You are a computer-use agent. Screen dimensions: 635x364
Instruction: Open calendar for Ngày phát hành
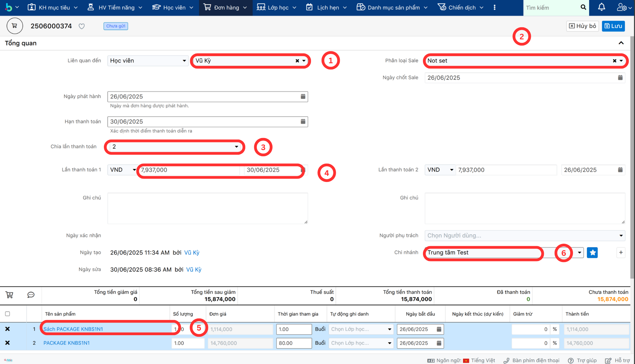point(303,96)
